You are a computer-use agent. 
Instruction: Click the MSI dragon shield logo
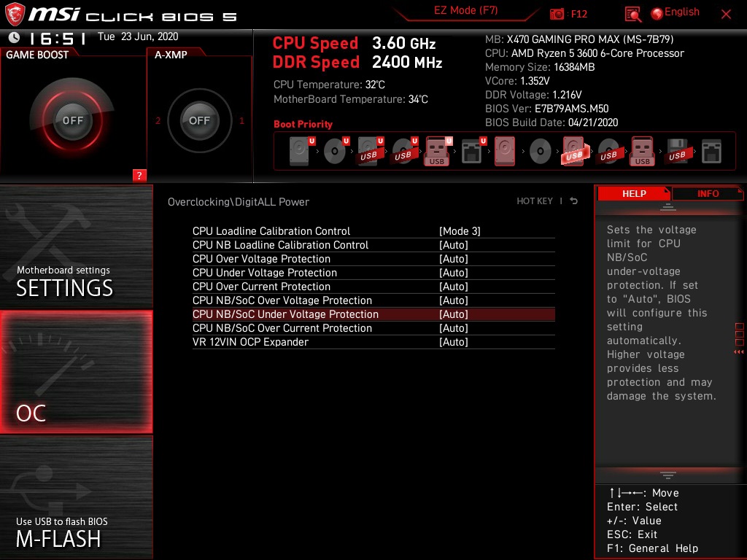(15, 14)
